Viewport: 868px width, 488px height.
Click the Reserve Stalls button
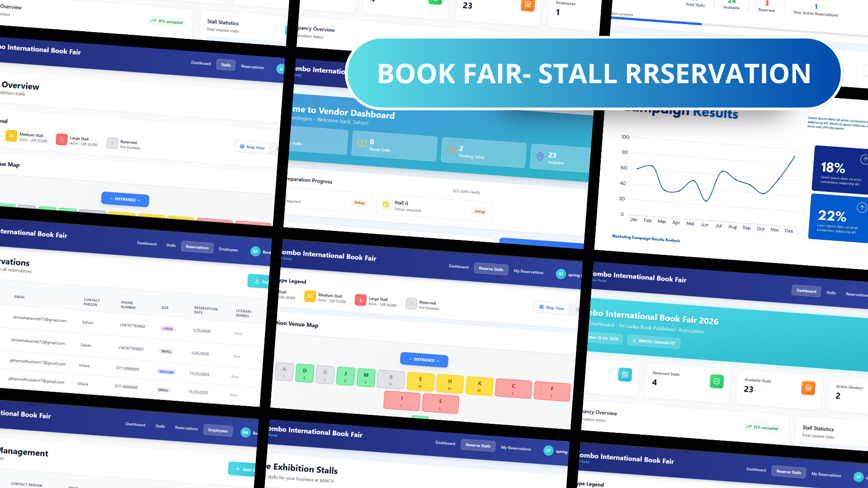point(491,269)
